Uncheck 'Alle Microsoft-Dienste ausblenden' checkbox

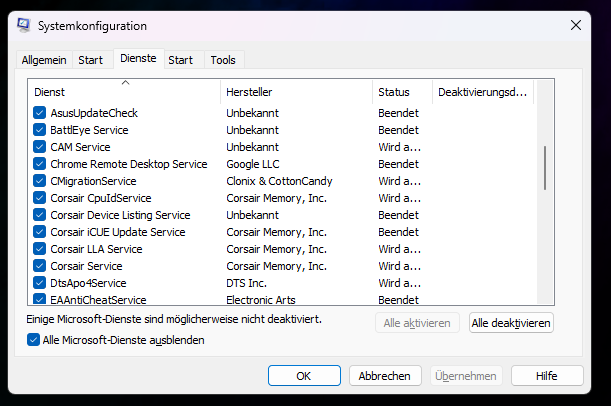click(x=34, y=340)
